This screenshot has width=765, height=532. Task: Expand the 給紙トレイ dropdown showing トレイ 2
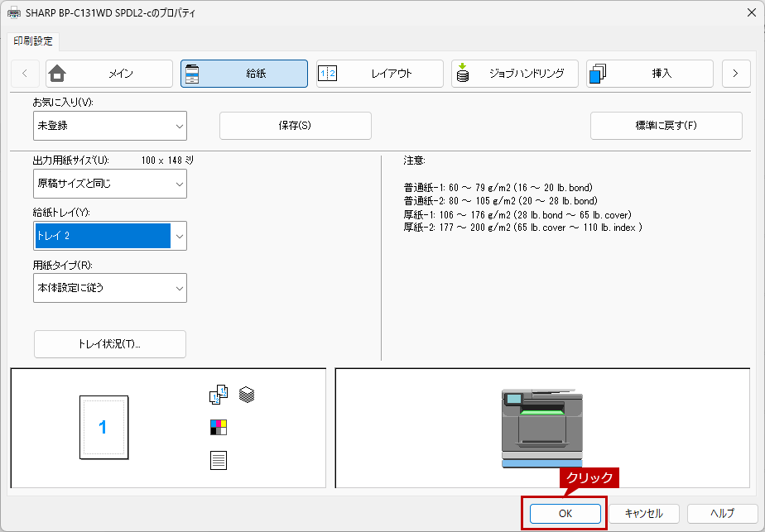[110, 236]
